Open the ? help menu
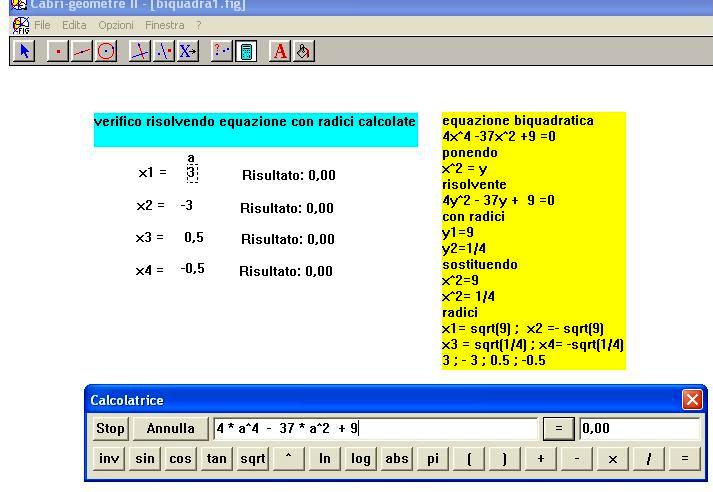This screenshot has width=713, height=492. 199,25
